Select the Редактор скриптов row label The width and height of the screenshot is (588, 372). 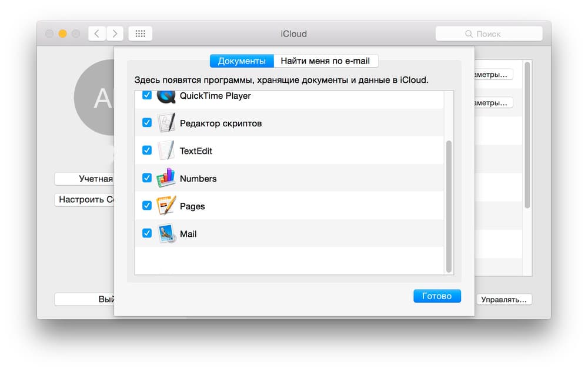point(220,123)
